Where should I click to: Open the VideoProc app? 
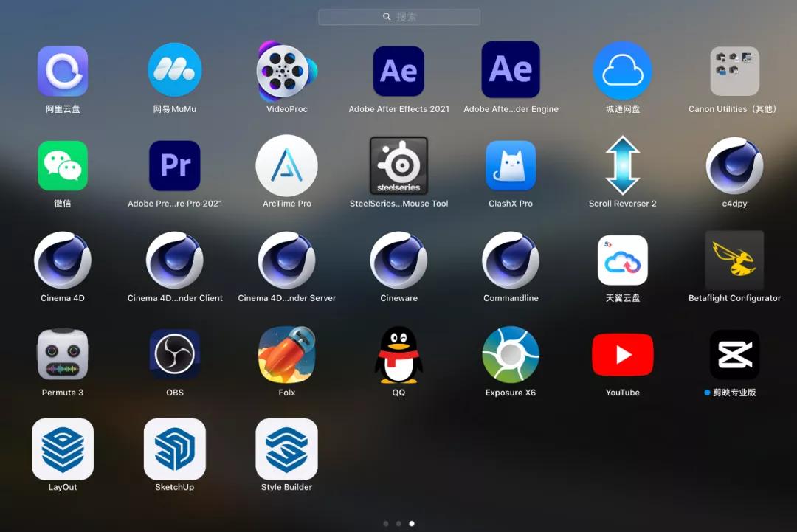(286, 70)
